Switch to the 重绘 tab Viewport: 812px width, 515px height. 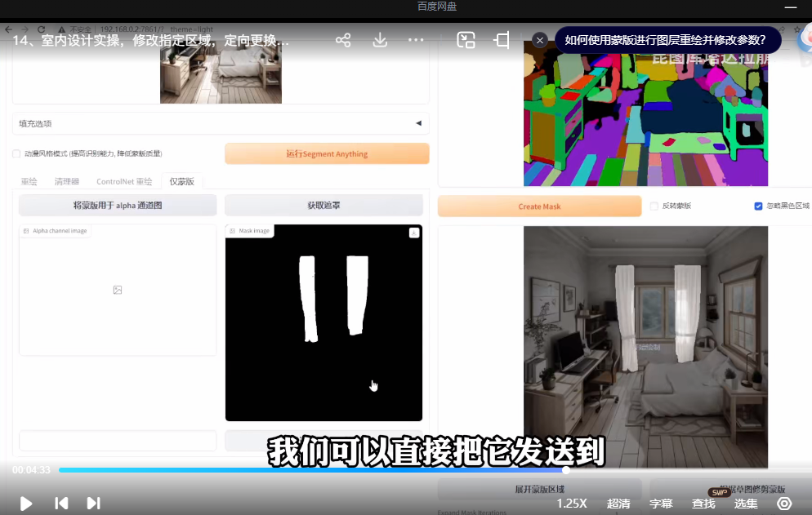[x=29, y=181]
